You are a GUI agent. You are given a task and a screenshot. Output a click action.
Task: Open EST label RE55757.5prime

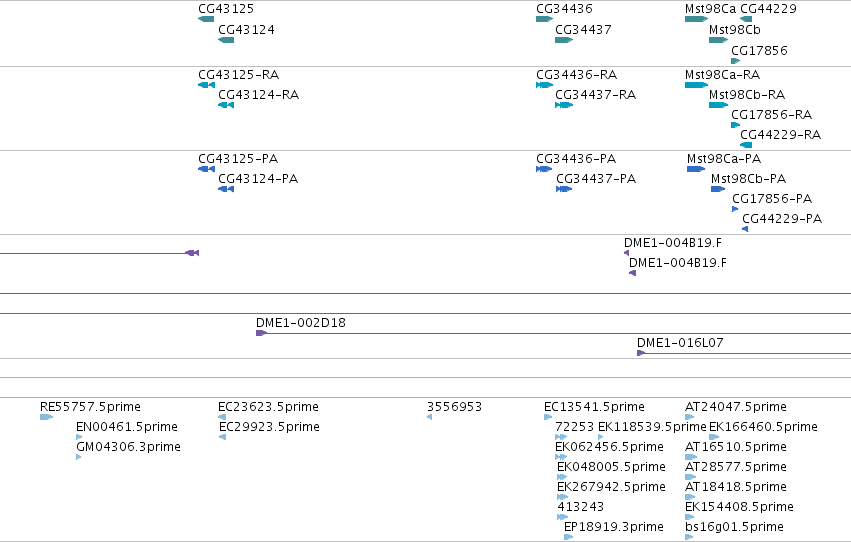point(91,407)
